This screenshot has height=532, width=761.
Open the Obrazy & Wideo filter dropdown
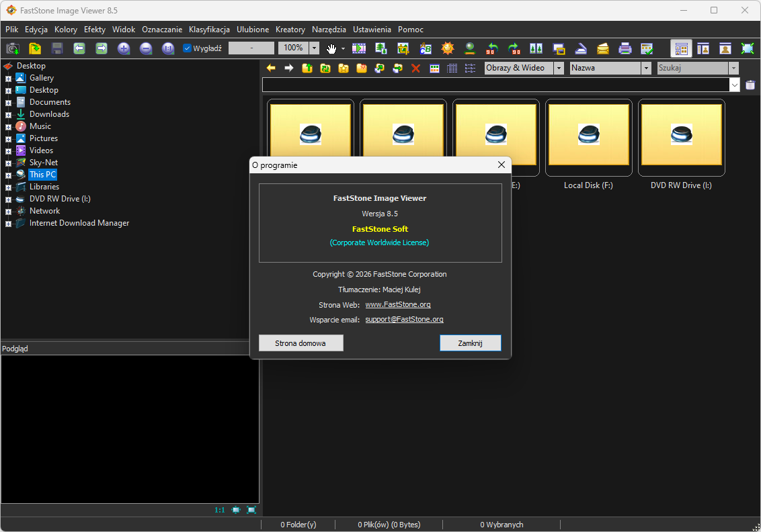[559, 69]
